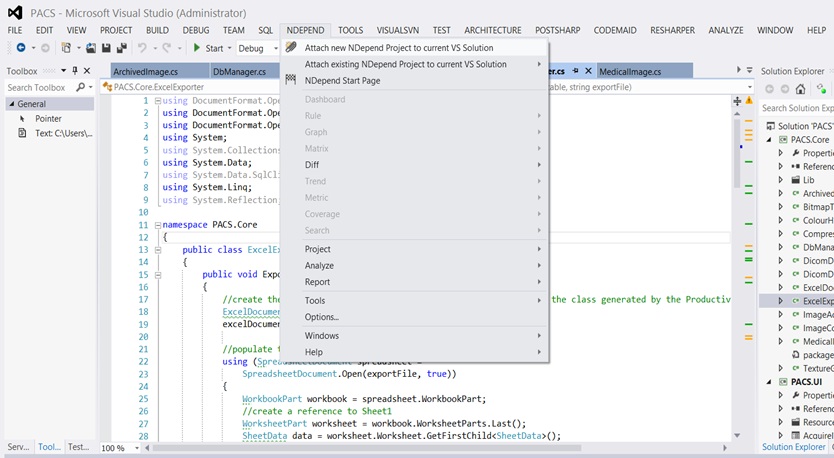Screen dimensions: 834x458
Task: Open the Project submenu in NDepend menu
Action: pyautogui.click(x=414, y=248)
